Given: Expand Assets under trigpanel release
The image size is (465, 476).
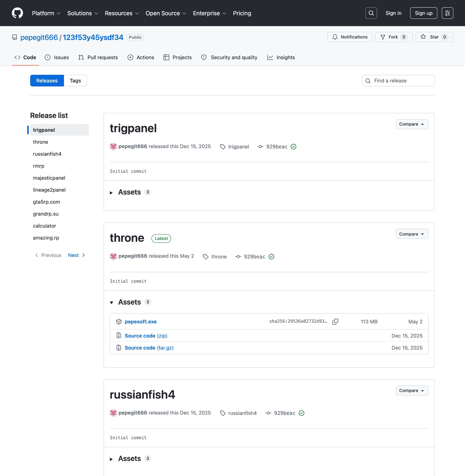Looking at the screenshot, I should [x=130, y=192].
